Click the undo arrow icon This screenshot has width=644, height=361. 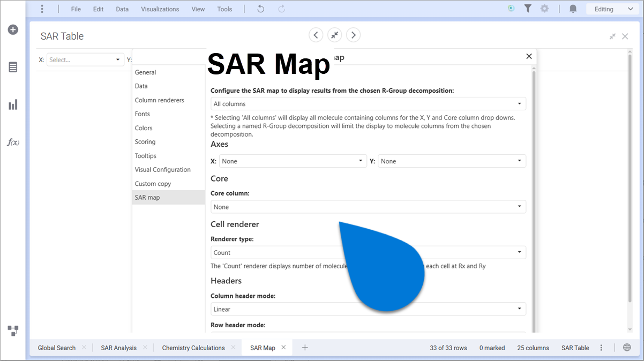click(x=260, y=9)
